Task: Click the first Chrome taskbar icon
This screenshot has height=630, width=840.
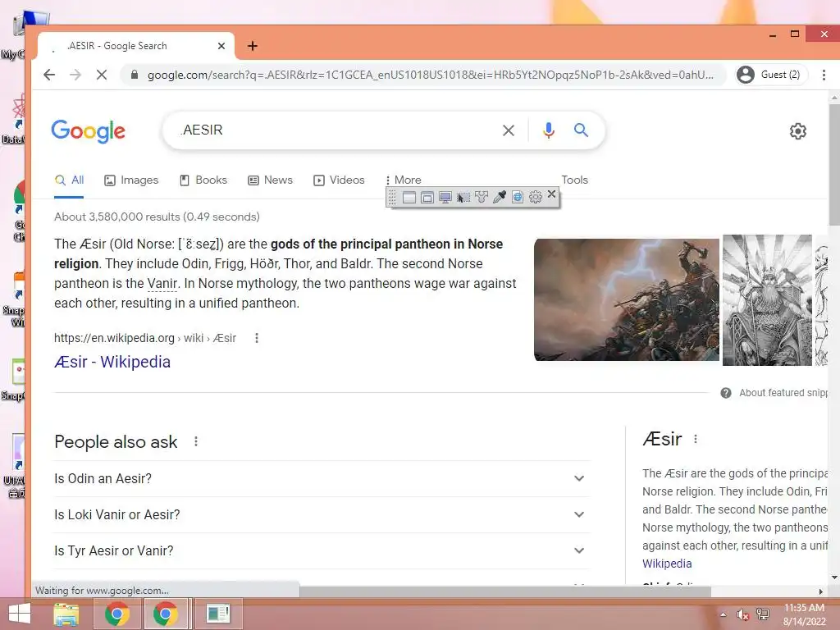Action: pyautogui.click(x=116, y=614)
